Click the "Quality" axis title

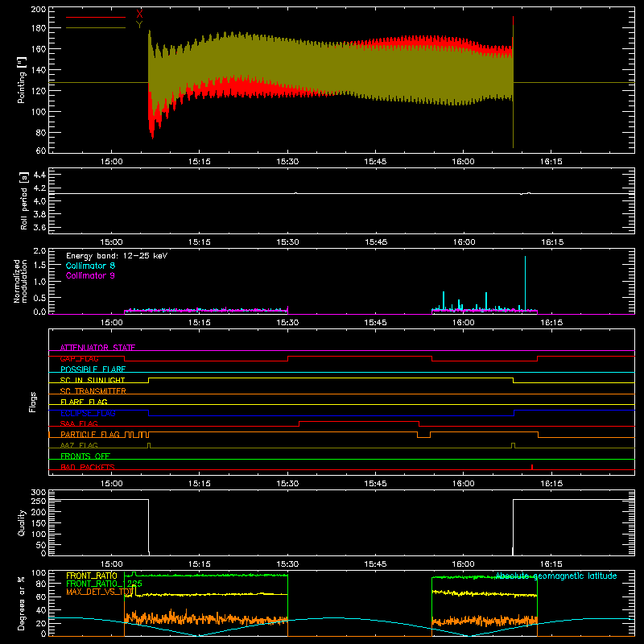[22, 522]
